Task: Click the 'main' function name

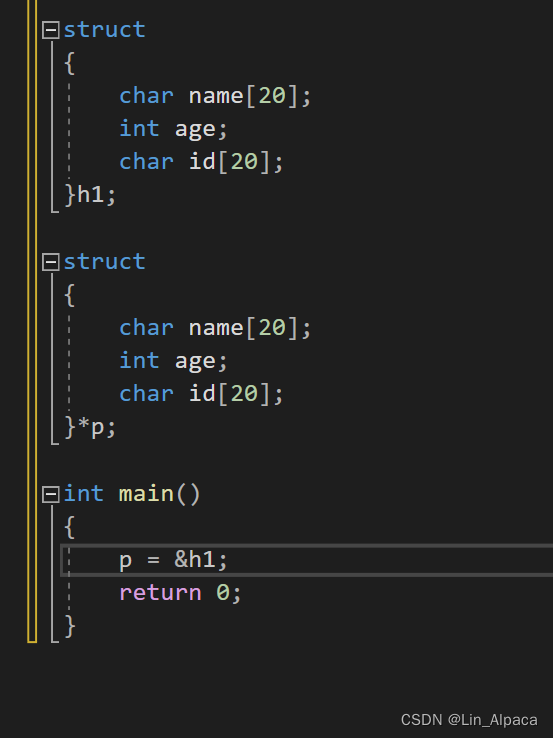Action: click(x=146, y=494)
